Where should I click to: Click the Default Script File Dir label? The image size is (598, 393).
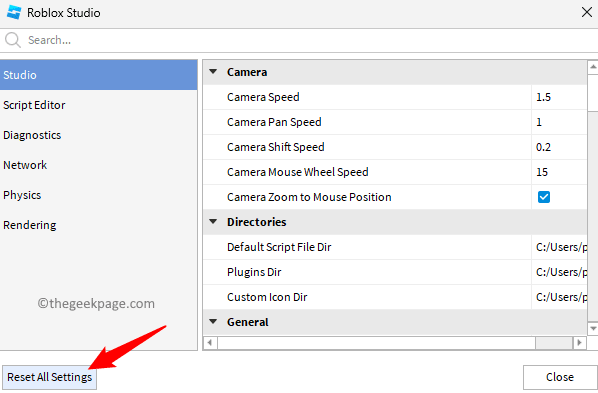279,247
